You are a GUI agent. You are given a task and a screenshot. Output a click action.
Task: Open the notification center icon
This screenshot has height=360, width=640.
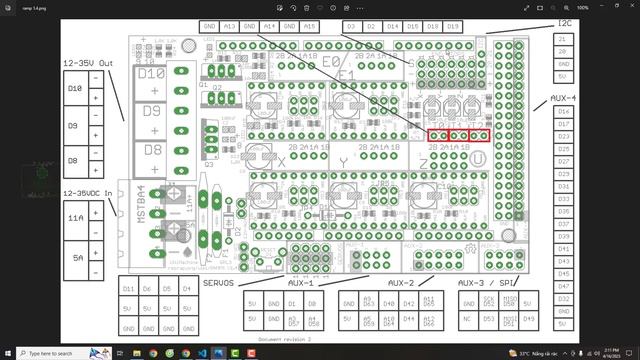click(629, 353)
